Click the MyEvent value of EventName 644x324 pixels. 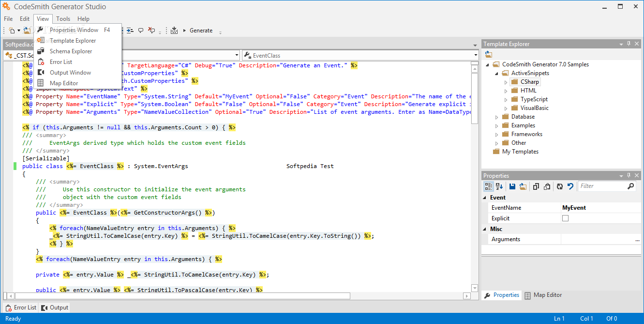[x=574, y=208]
